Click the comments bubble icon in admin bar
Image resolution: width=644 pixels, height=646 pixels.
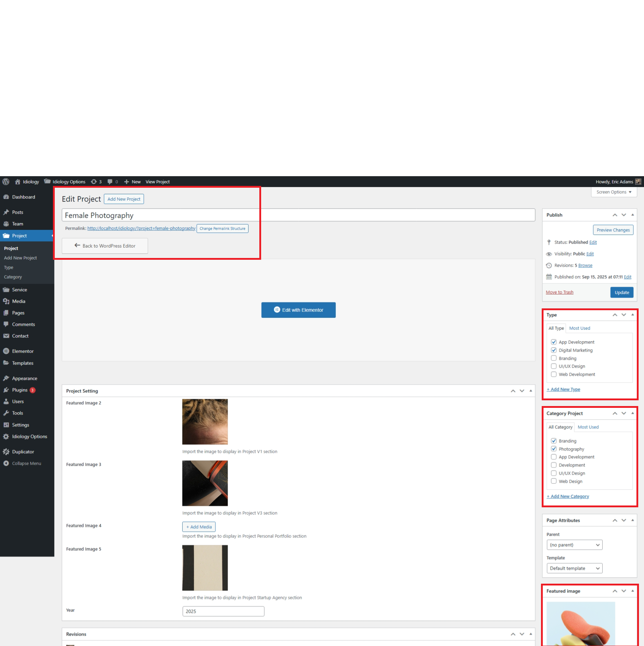click(110, 182)
